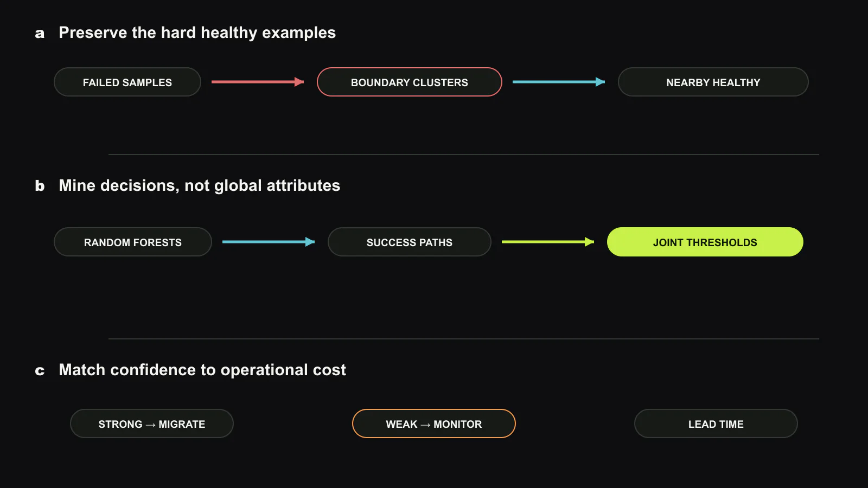Image resolution: width=868 pixels, height=488 pixels.
Task: Click the section letter a
Action: [40, 33]
